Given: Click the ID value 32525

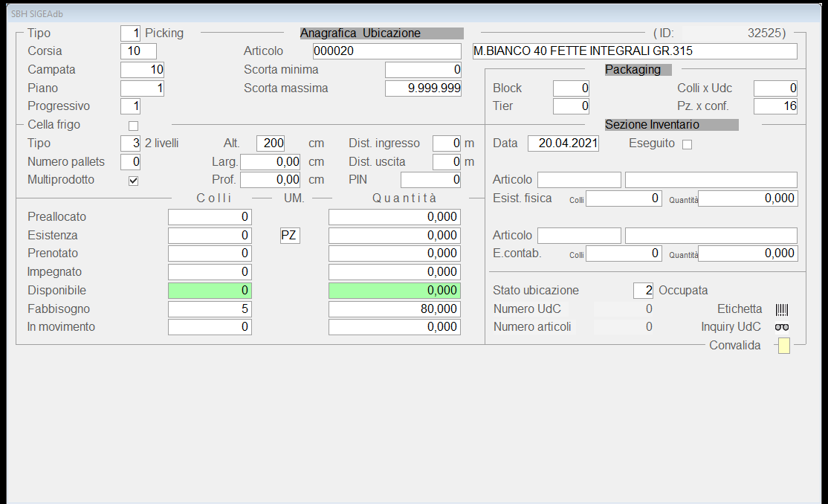Looking at the screenshot, I should [764, 33].
